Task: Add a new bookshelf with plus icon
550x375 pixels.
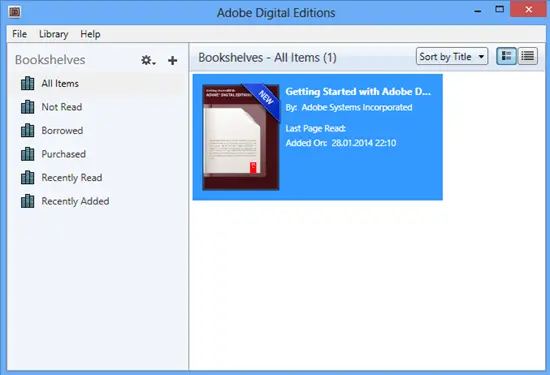Action: coord(172,60)
